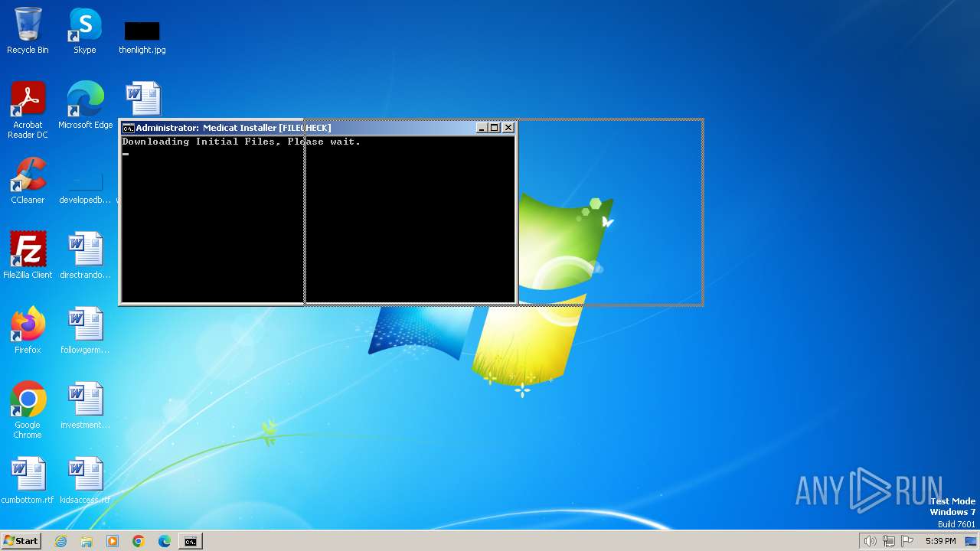The height and width of the screenshot is (551, 980).
Task: Open Acrobat Reader DC shortcut
Action: pyautogui.click(x=28, y=110)
